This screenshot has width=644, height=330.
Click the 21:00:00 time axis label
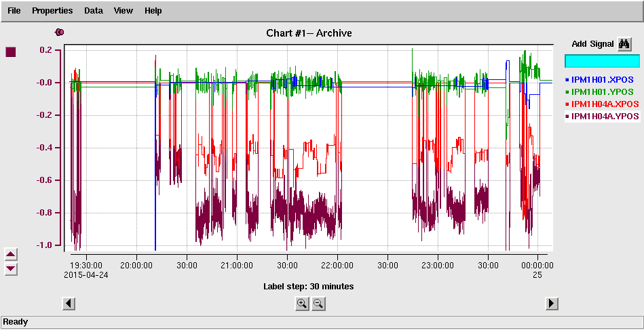(x=237, y=266)
